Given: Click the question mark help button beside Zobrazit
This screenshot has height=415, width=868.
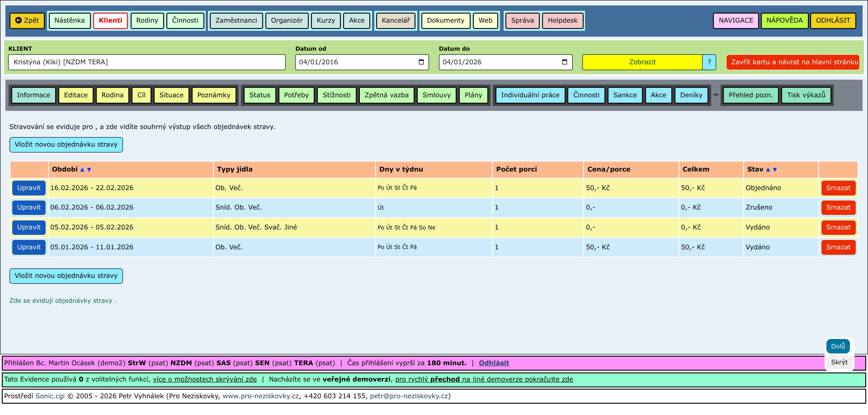Looking at the screenshot, I should pyautogui.click(x=709, y=62).
